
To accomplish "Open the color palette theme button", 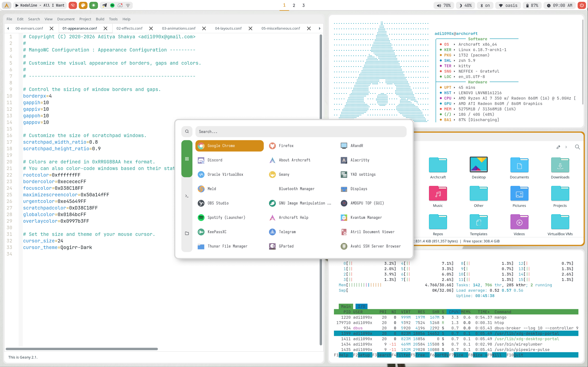I will (x=83, y=5).
